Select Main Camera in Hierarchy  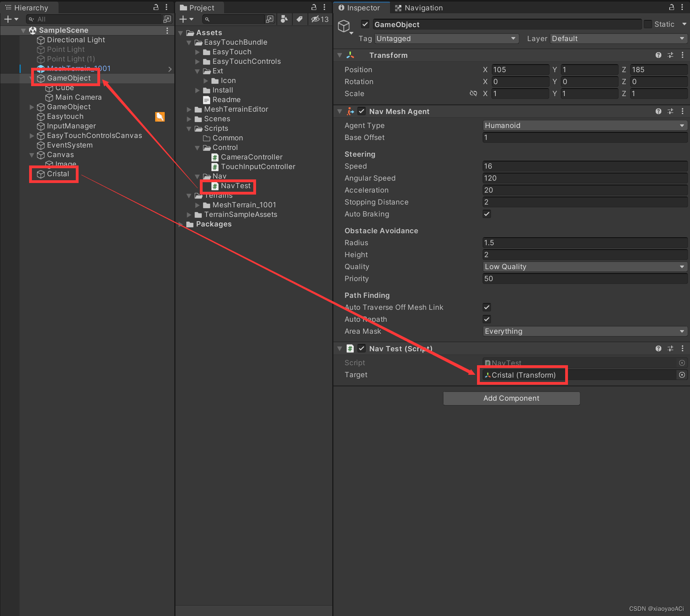point(79,97)
